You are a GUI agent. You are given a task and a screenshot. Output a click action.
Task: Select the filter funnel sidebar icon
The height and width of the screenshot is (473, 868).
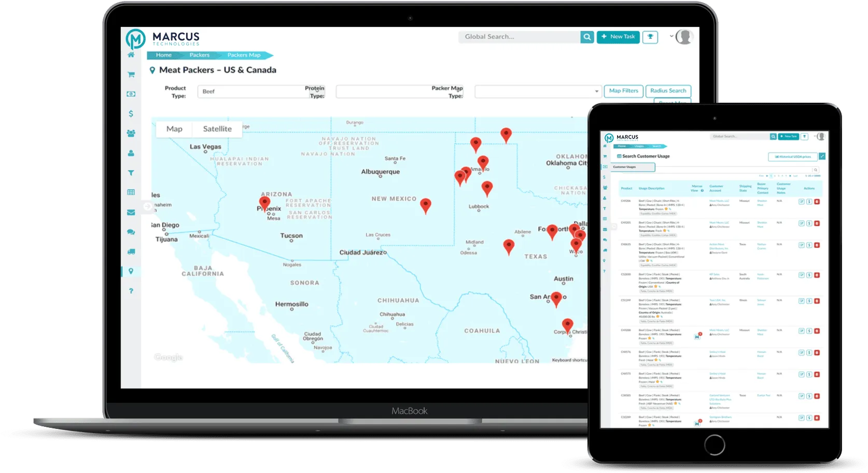131,173
